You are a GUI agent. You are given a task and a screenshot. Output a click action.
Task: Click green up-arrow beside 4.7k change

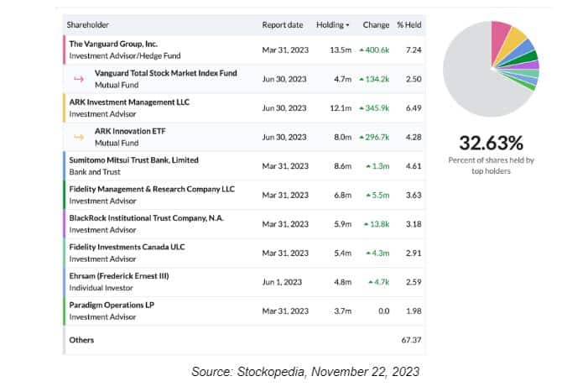pyautogui.click(x=369, y=282)
